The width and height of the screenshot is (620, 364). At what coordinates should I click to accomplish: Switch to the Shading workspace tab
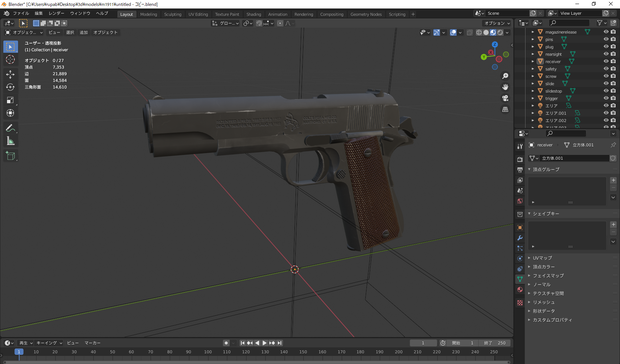253,14
